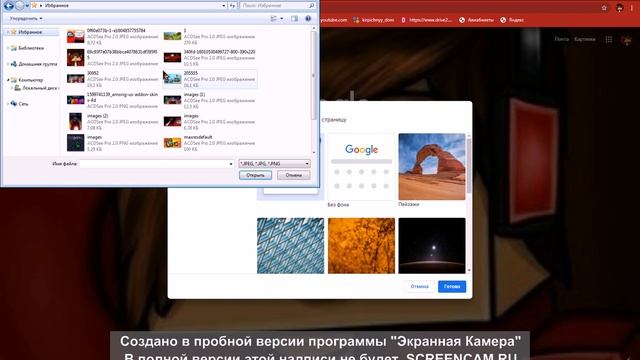Toggle the preview pane icon
This screenshot has width=640, height=360.
click(x=294, y=19)
